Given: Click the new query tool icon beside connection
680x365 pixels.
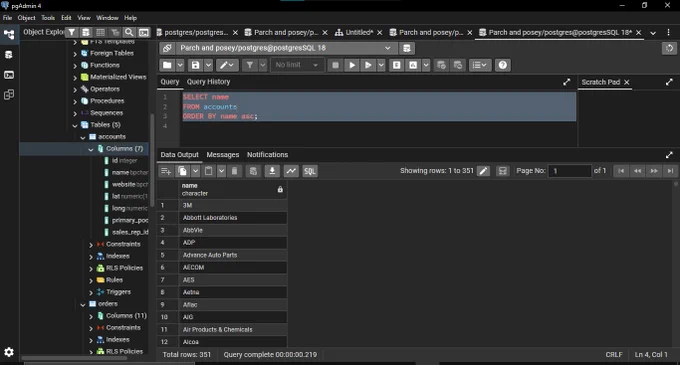Looking at the screenshot, I should coord(406,48).
